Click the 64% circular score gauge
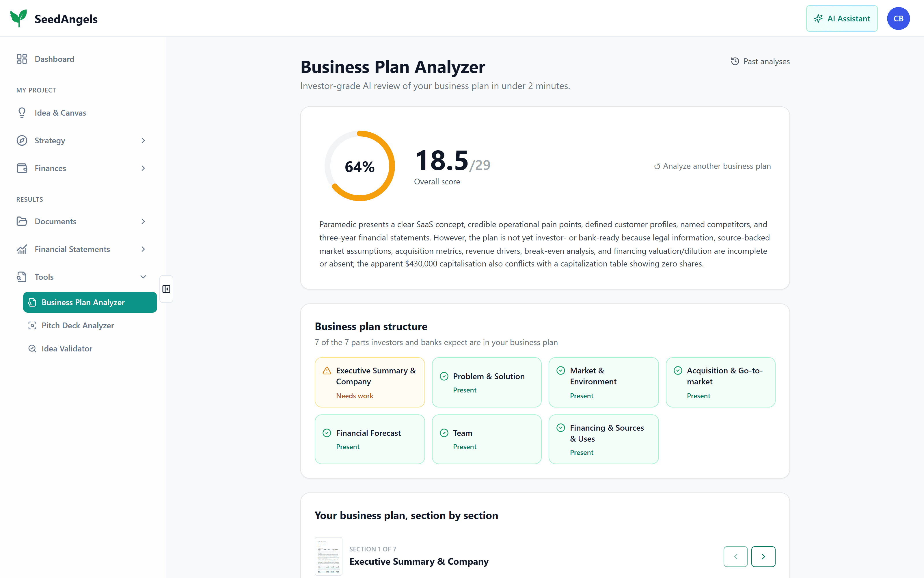The height and width of the screenshot is (578, 924). pyautogui.click(x=360, y=166)
